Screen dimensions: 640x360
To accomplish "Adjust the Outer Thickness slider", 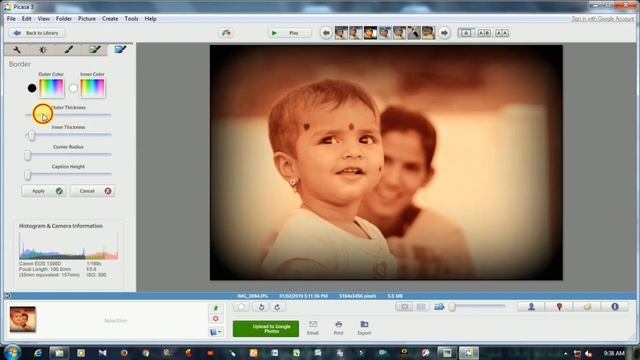I will coord(68,115).
